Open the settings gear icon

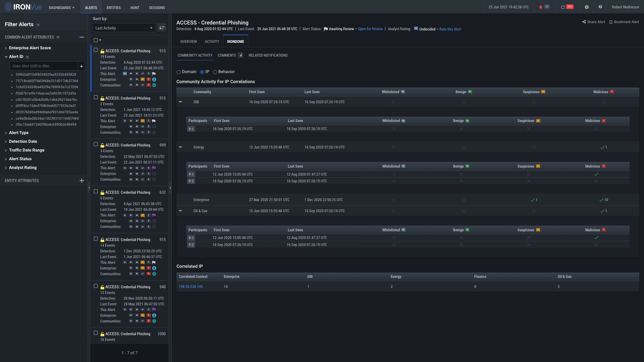(x=587, y=7)
